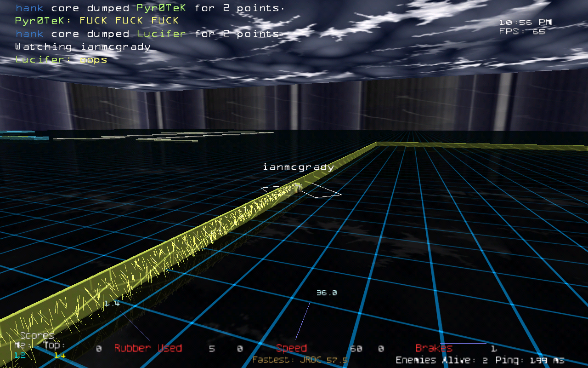Viewport: 588px width, 368px height.
Task: Click the 1.4 rubber value readout
Action: [x=112, y=303]
